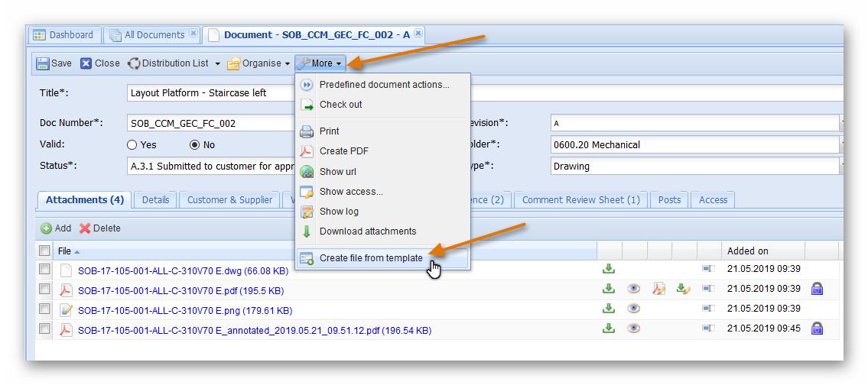Close the SOB_CCM_GEC_FC_002 document tab via x
The image size is (868, 385).
click(418, 33)
